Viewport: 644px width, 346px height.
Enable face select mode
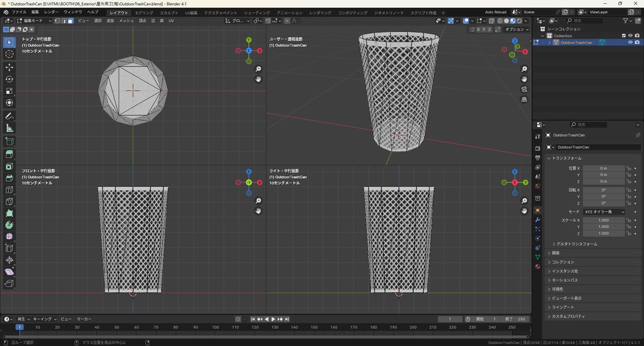coord(70,21)
